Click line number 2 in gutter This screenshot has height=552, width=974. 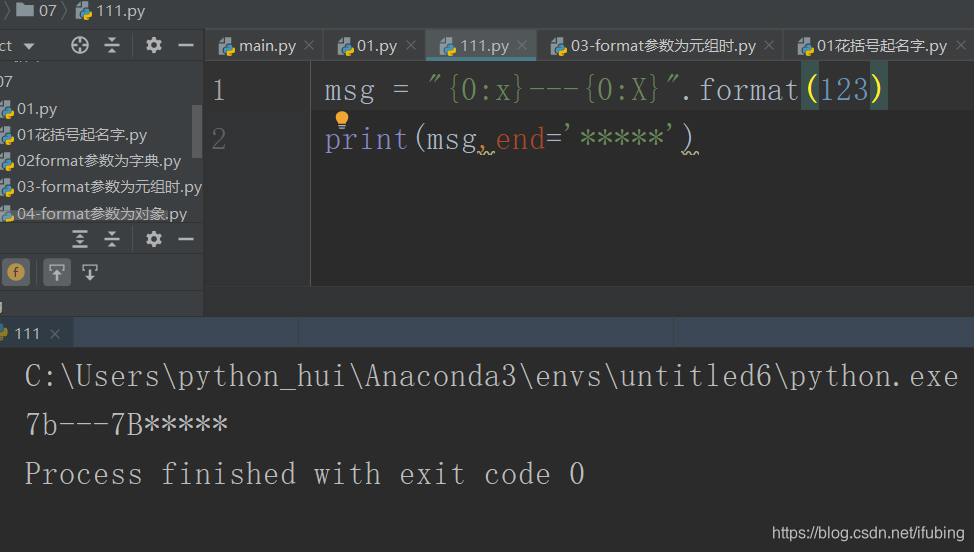(x=218, y=138)
